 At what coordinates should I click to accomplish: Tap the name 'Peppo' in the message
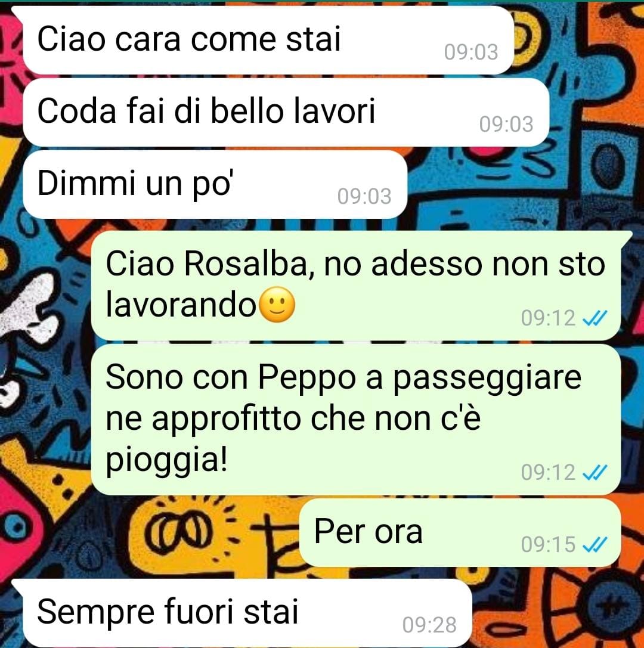coord(307,378)
